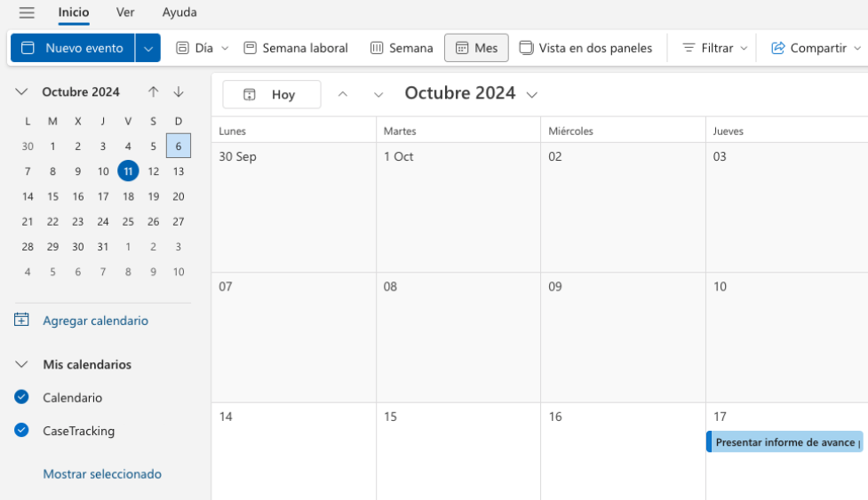The width and height of the screenshot is (868, 500).
Task: Switch to Día view
Action: point(202,48)
